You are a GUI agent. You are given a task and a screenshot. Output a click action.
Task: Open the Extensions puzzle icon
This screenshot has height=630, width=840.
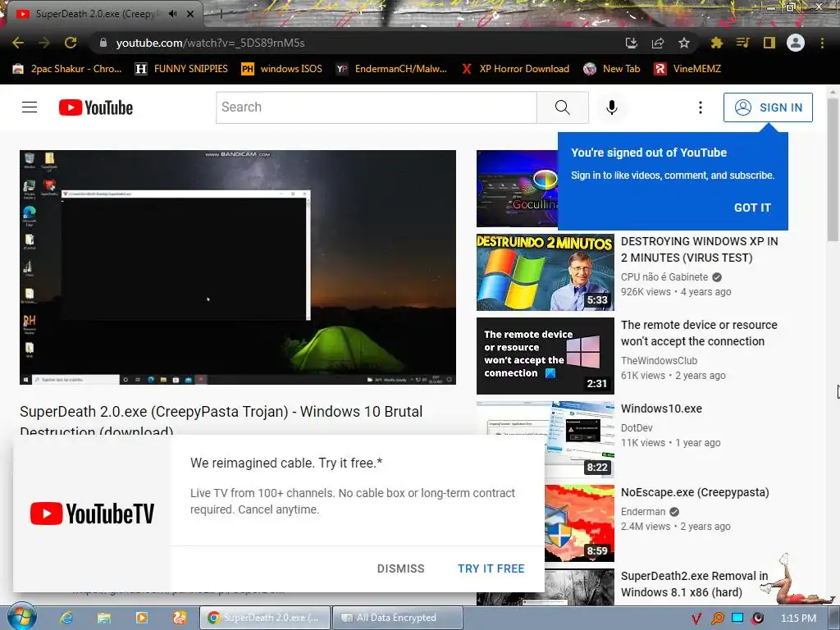point(716,43)
